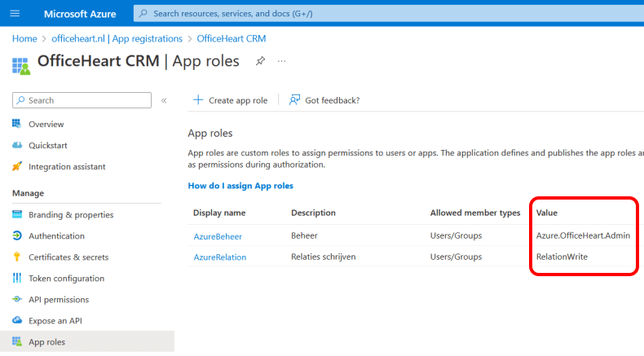Click the sidebar Search field

(82, 100)
